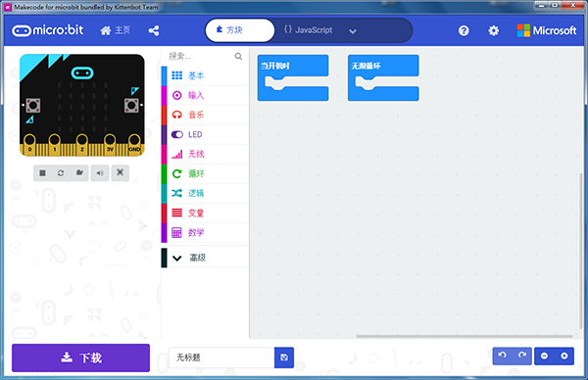
Task: Open the 音乐 music category
Action: 205,115
